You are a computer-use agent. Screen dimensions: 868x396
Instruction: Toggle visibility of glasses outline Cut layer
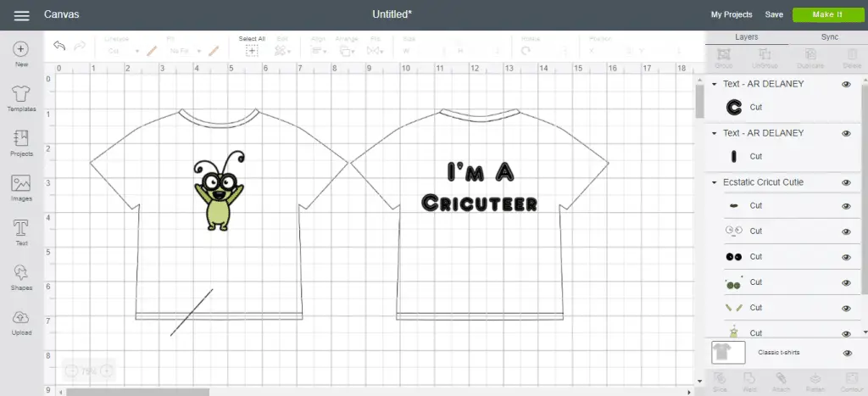point(846,231)
